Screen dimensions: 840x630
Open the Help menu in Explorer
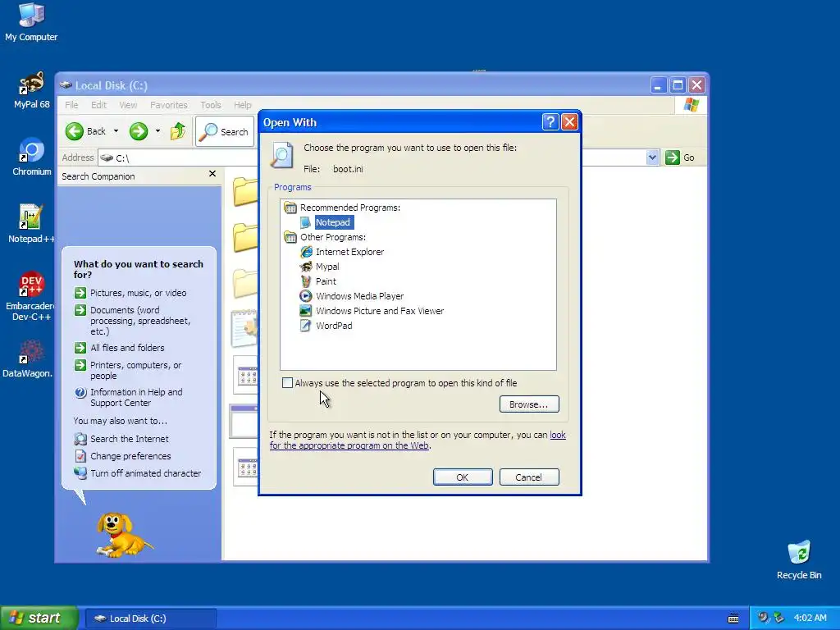[242, 105]
